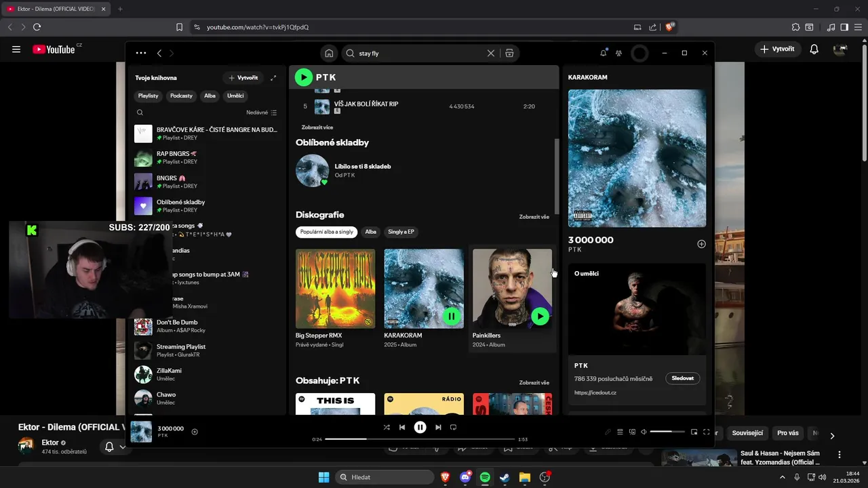Open the https://icedout.cz artist link
Screen dimensions: 868x488
tap(595, 392)
